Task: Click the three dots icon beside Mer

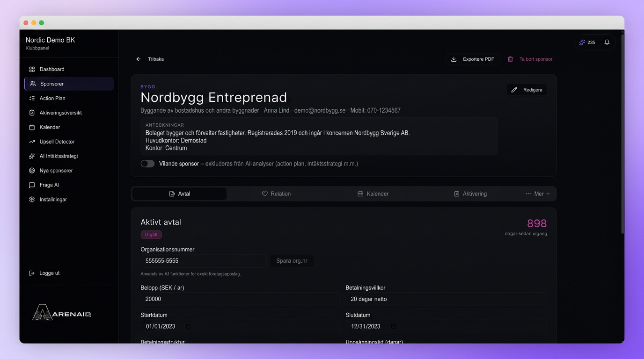Action: (x=528, y=194)
